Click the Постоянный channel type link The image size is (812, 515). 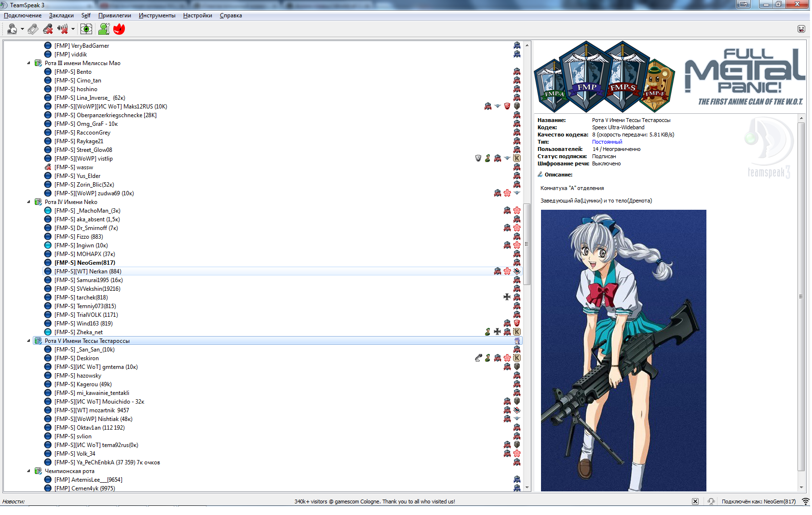tap(607, 142)
